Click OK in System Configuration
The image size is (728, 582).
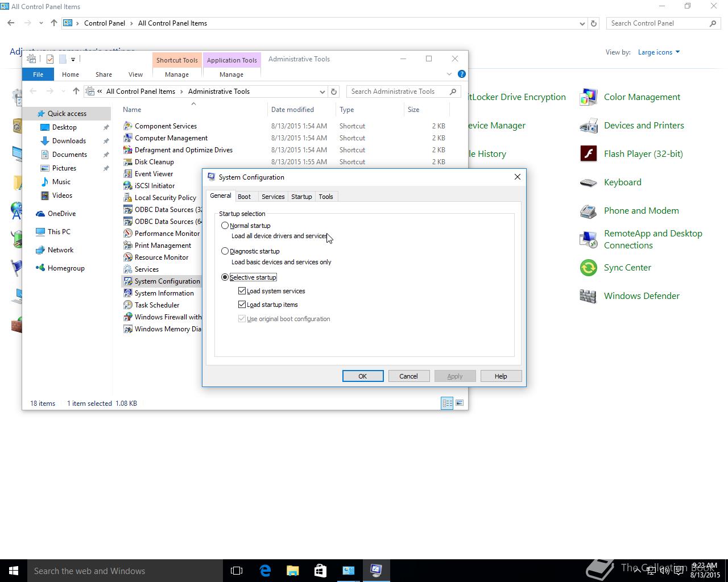click(x=363, y=376)
